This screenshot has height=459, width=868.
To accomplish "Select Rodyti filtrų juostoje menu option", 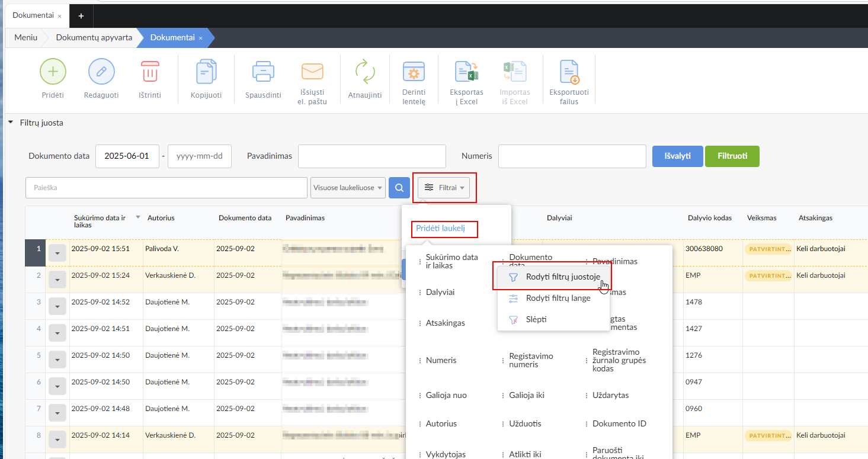I will tap(562, 277).
